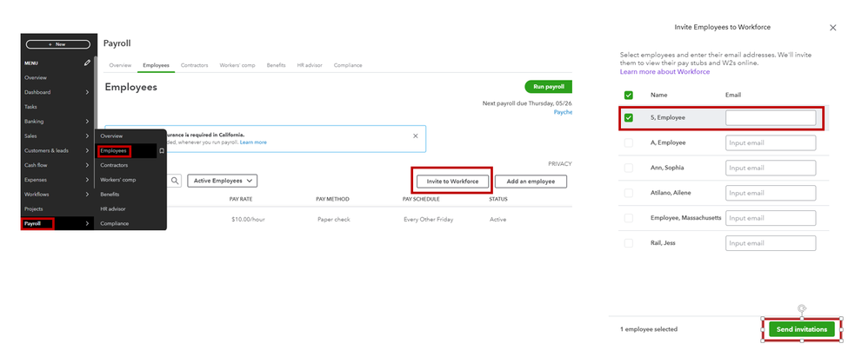
Task: Check the Ann, Sophia checkbox
Action: pos(628,168)
